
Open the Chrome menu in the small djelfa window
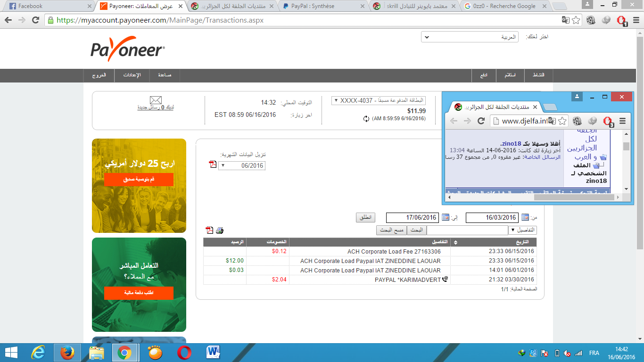(623, 121)
